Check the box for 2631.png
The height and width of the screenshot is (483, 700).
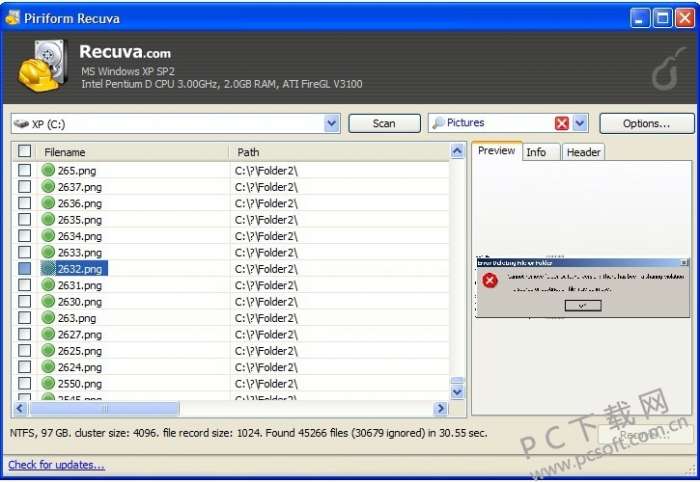pos(25,285)
